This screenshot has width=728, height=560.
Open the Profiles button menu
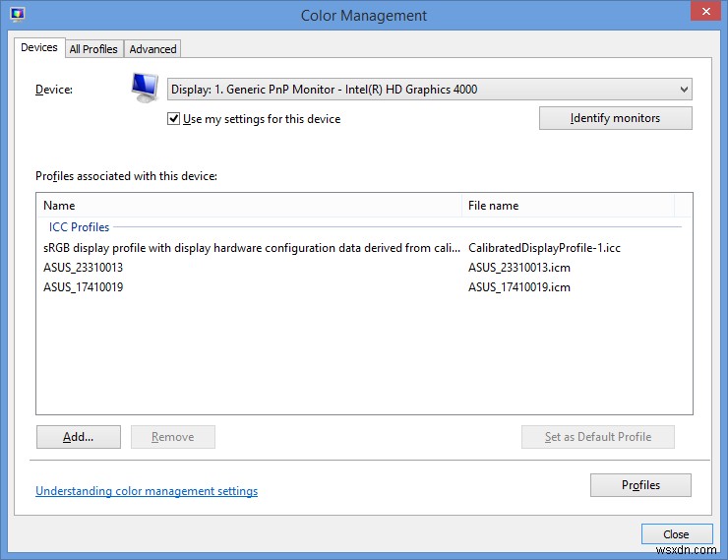point(640,485)
